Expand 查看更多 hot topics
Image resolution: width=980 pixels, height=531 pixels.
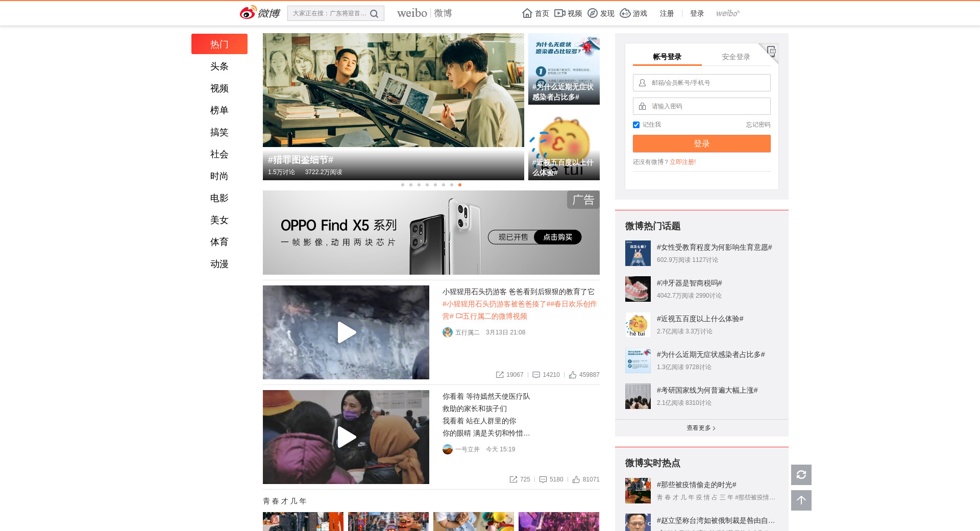tap(701, 428)
